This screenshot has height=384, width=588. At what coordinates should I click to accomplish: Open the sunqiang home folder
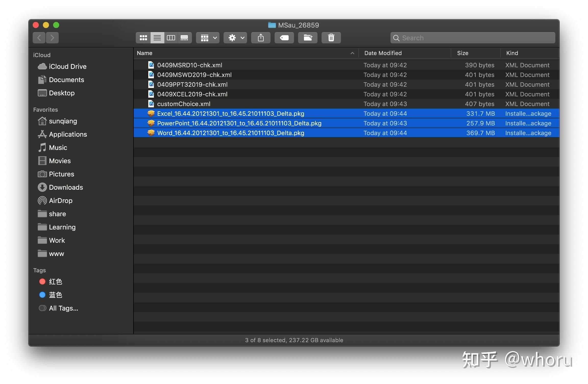[x=57, y=121]
